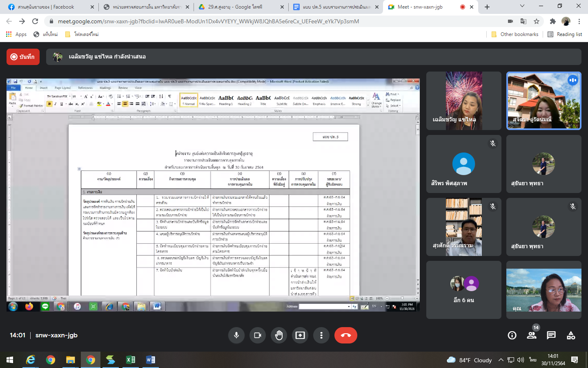The width and height of the screenshot is (588, 368).
Task: Expand the Chrome tab search chevron
Action: [x=522, y=6]
